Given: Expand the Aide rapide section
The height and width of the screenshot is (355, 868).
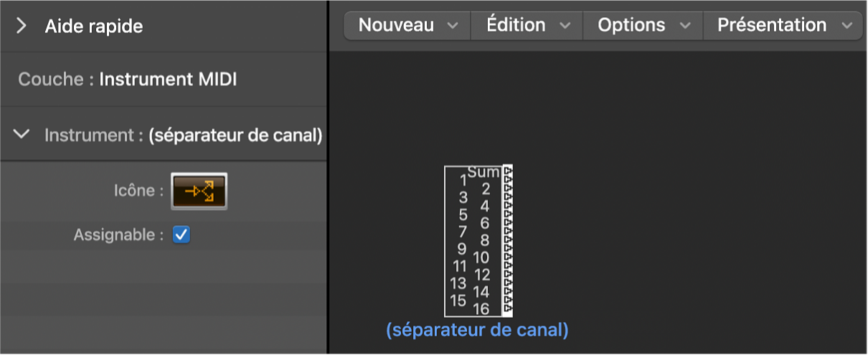Looking at the screenshot, I should pos(22,27).
